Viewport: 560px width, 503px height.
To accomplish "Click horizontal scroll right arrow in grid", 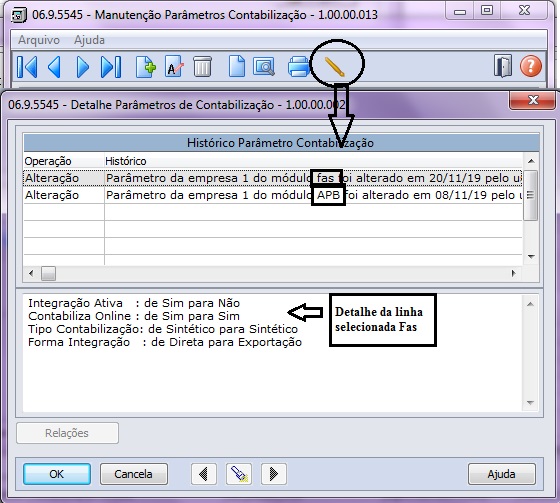I will [x=514, y=274].
